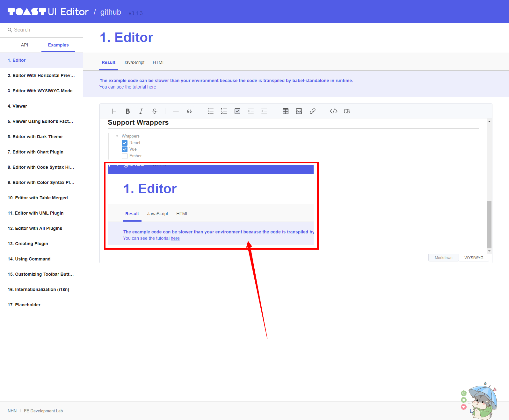
Task: Click the v3.1.3 version label
Action: (136, 13)
